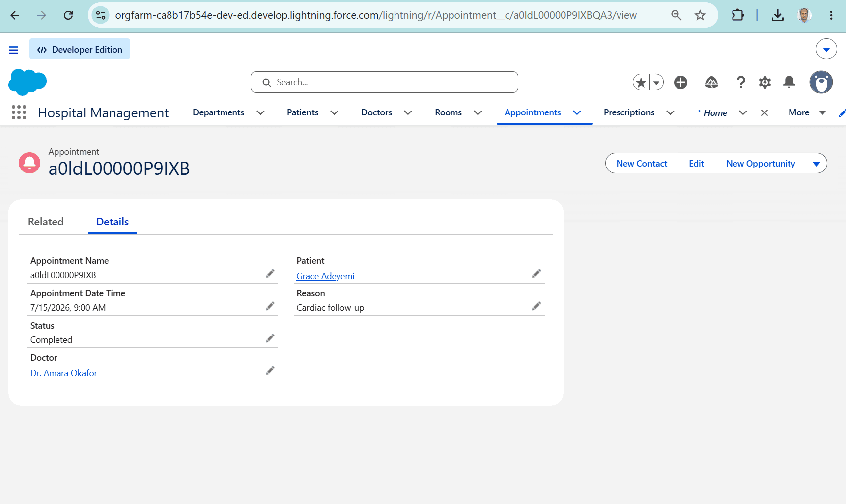846x504 pixels.
Task: Expand the top-right circular dropdown arrow
Action: tap(826, 49)
